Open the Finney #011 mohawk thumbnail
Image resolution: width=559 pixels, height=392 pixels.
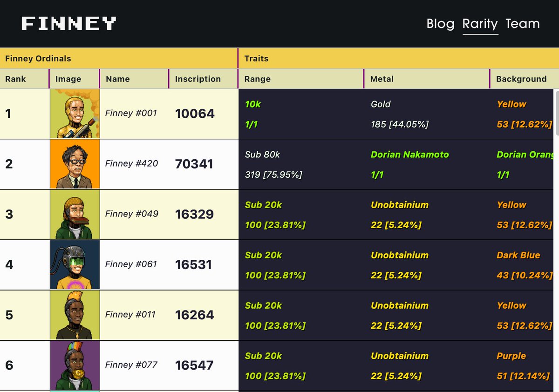(75, 315)
